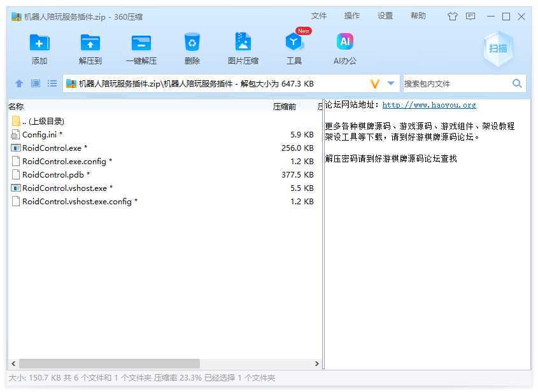
Task: Click inside the 搜索包内文件 search field
Action: (455, 83)
